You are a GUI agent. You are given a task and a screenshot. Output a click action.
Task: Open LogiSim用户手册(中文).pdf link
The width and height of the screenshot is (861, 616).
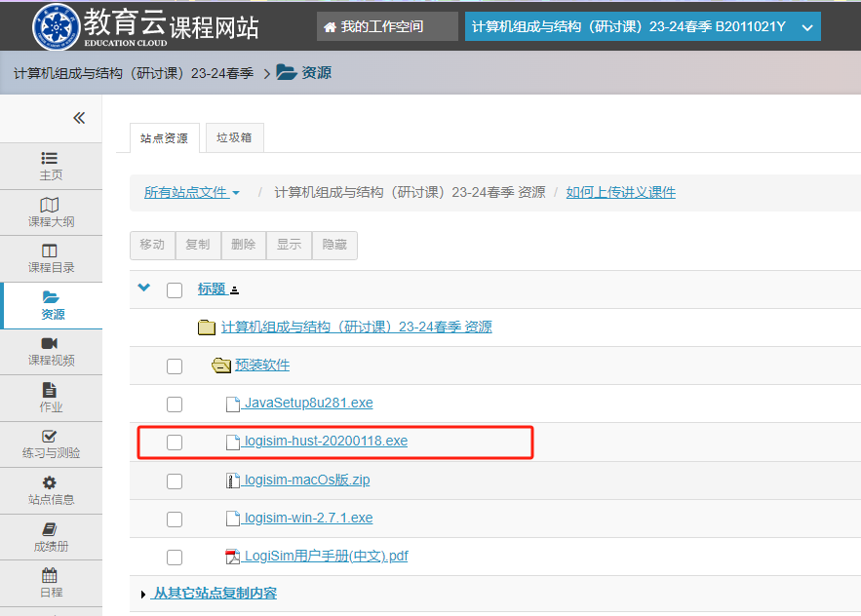coord(325,556)
